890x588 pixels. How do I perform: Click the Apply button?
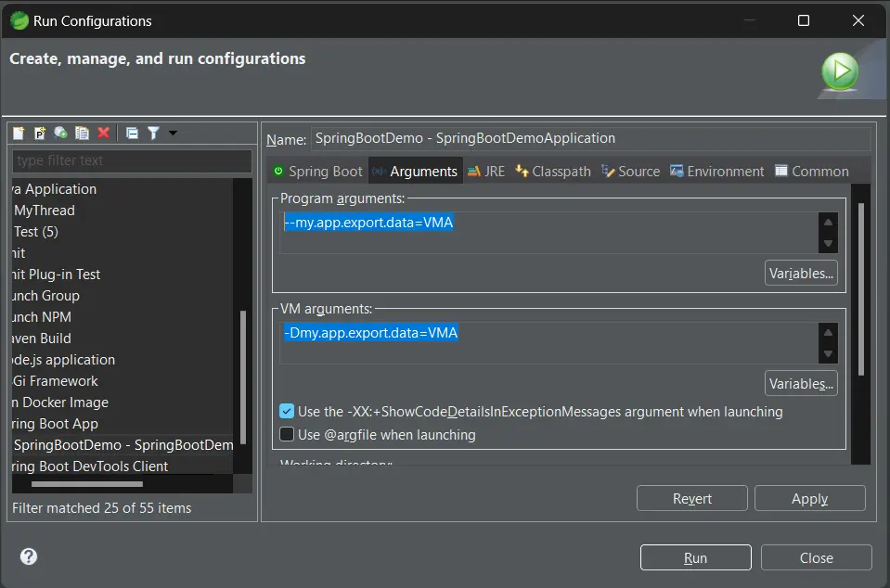point(810,498)
